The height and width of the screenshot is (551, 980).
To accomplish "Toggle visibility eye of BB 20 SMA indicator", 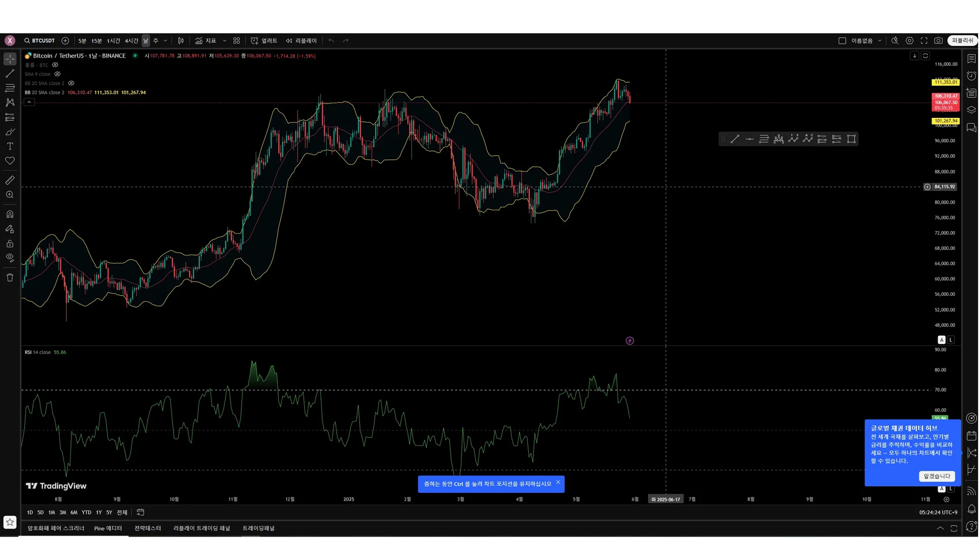I will click(x=71, y=83).
